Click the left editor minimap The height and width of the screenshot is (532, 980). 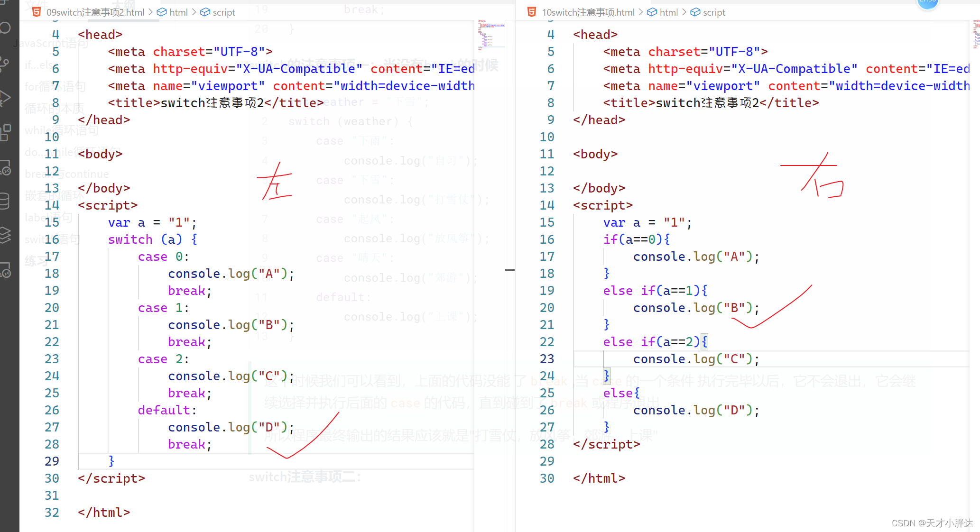[x=491, y=34]
